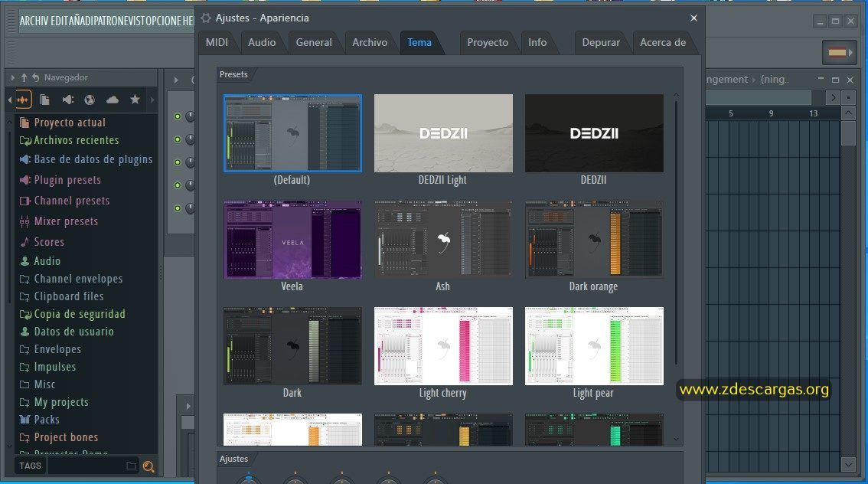Click the playlist right chevron button
This screenshot has height=484, width=868.
tap(833, 97)
